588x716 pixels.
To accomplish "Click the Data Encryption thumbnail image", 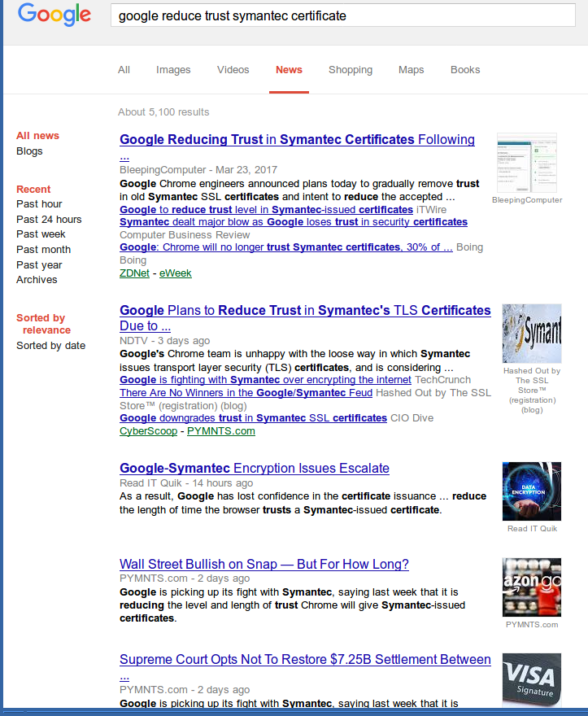I will click(532, 491).
